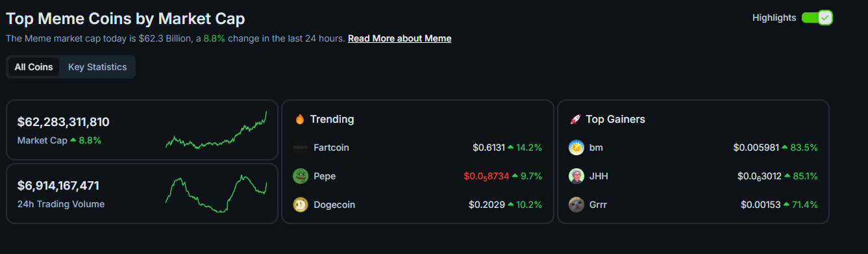The image size is (868, 254).
Task: Click the Top Gainers rocket icon
Action: click(x=575, y=119)
